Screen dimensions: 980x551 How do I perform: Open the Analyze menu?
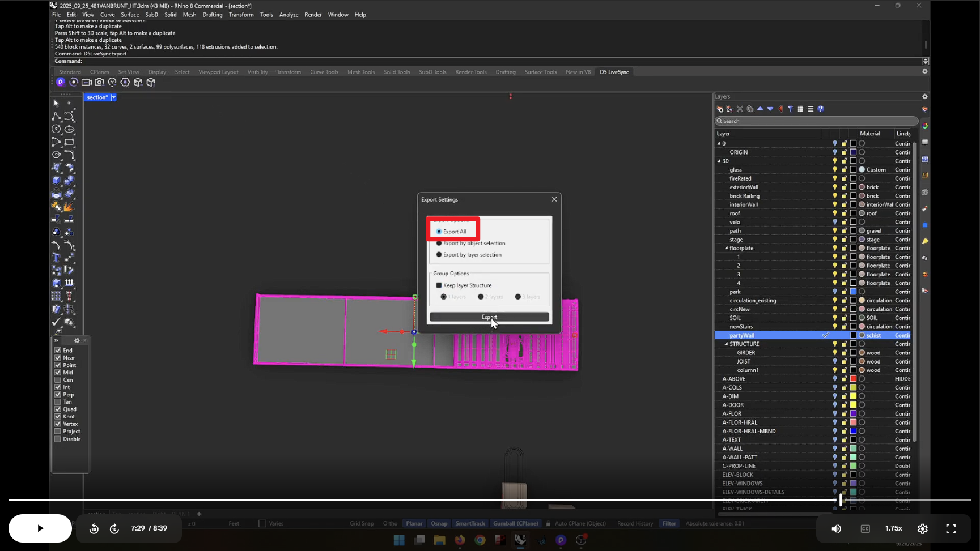pos(288,15)
